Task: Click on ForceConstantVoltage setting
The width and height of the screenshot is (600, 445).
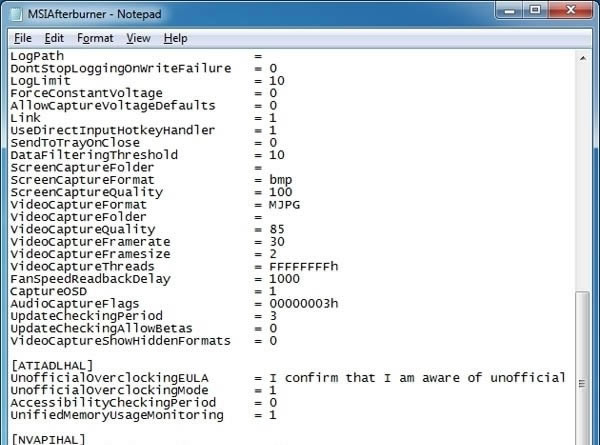Action: 86,93
